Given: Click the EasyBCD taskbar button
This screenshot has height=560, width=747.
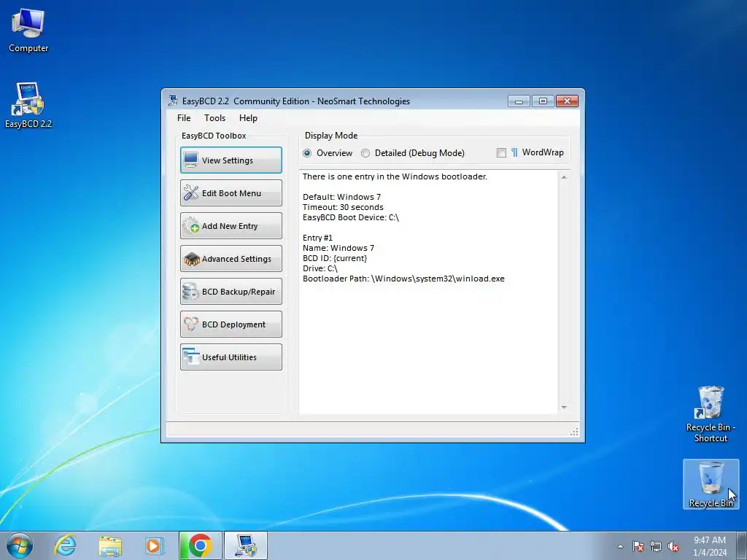Looking at the screenshot, I should pos(246,545).
